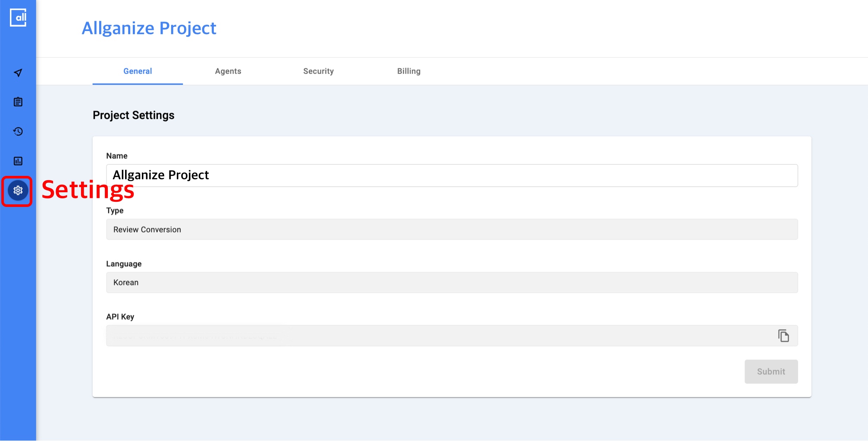Viewport: 868px width, 441px height.
Task: Copy the API Key with the copy icon
Action: 783,336
